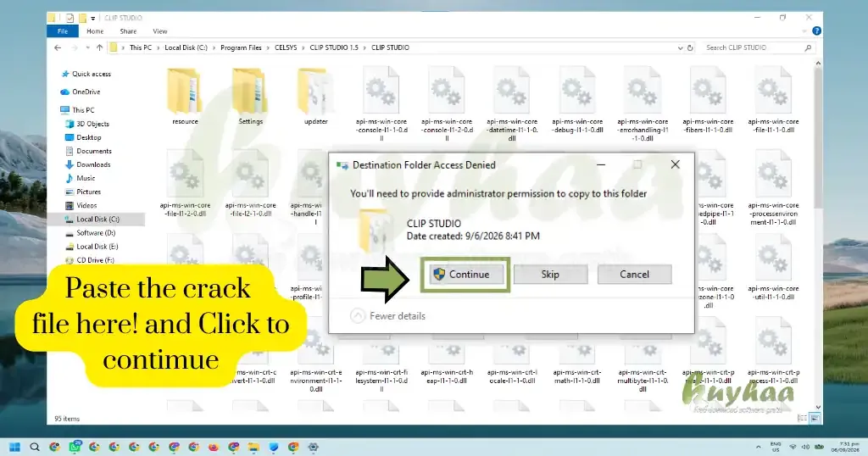The image size is (868, 456).
Task: Switch to details view layout icon
Action: (x=802, y=419)
